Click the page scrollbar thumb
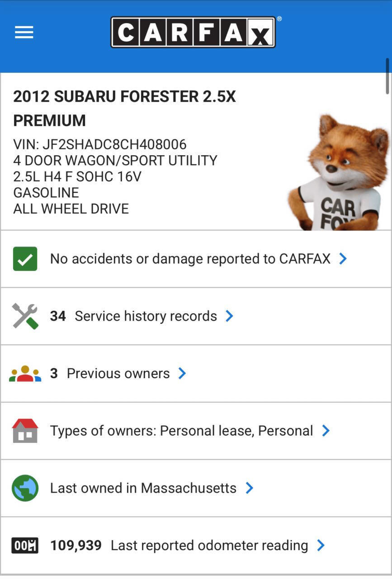The image size is (392, 579). point(387,76)
